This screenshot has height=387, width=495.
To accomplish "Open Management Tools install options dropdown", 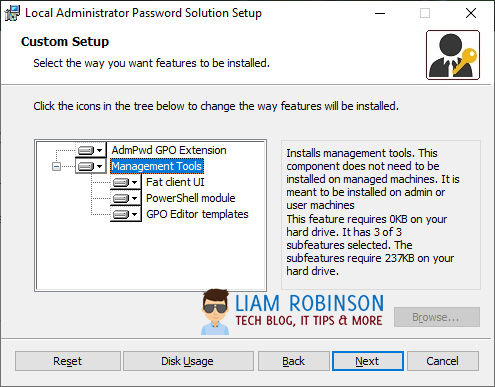I will click(91, 166).
